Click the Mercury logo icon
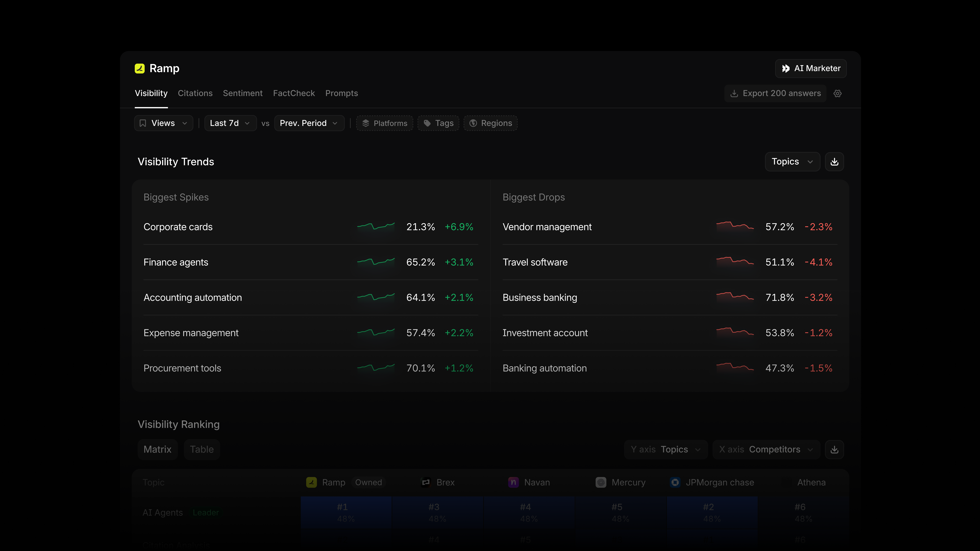This screenshot has height=551, width=980. pyautogui.click(x=601, y=482)
